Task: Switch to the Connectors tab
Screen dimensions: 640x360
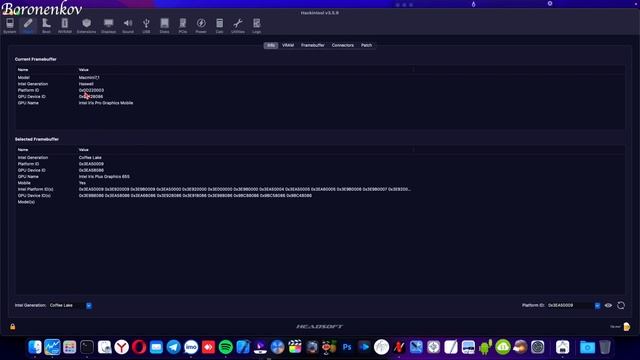Action: click(x=342, y=45)
